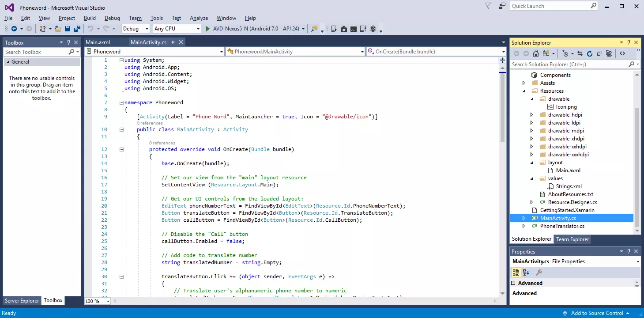Image resolution: width=644 pixels, height=318 pixels.
Task: Click the Open File toolbar icon
Action: point(58,29)
